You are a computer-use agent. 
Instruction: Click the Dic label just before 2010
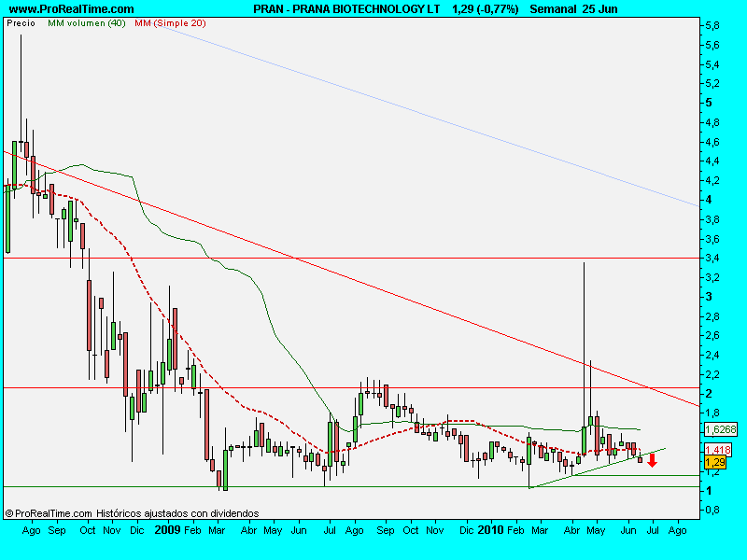pyautogui.click(x=467, y=530)
